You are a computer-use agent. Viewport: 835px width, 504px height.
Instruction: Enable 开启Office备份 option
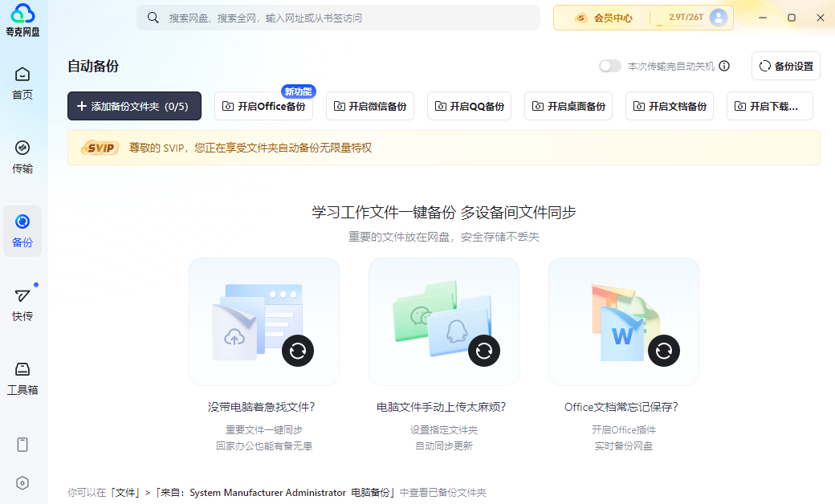click(x=263, y=106)
